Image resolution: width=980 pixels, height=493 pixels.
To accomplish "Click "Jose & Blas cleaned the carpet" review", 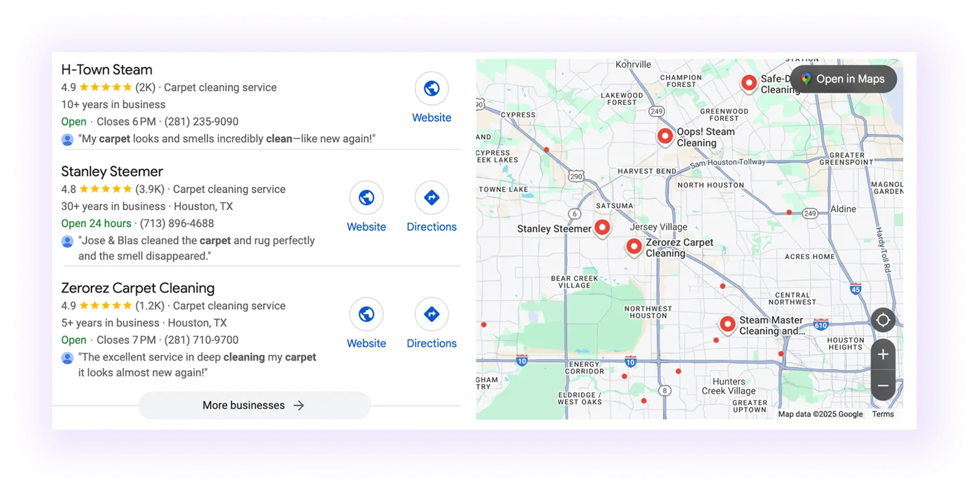I will (x=197, y=248).
